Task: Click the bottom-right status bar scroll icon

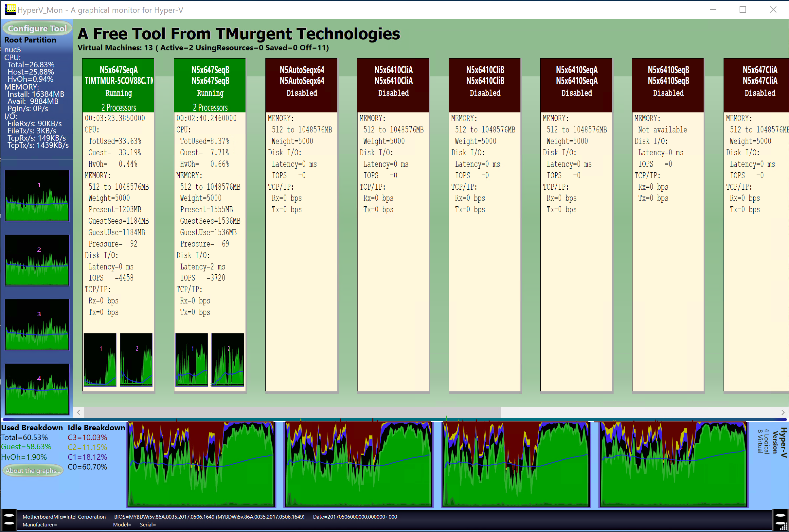Action: [780, 520]
